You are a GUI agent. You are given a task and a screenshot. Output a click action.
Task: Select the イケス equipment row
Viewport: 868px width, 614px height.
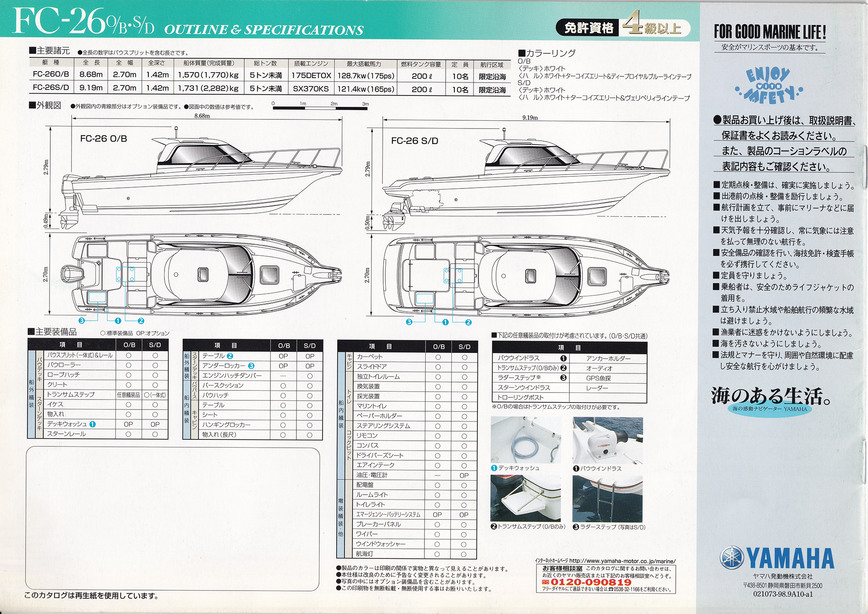[105, 404]
